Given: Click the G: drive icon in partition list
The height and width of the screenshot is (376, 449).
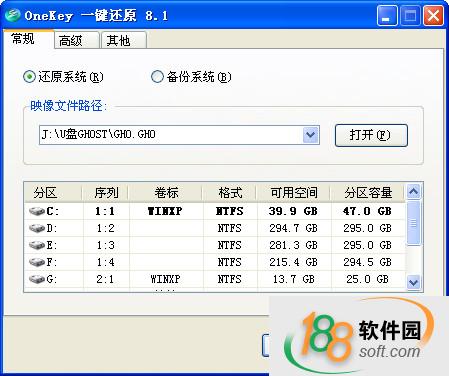Looking at the screenshot, I should [37, 279].
